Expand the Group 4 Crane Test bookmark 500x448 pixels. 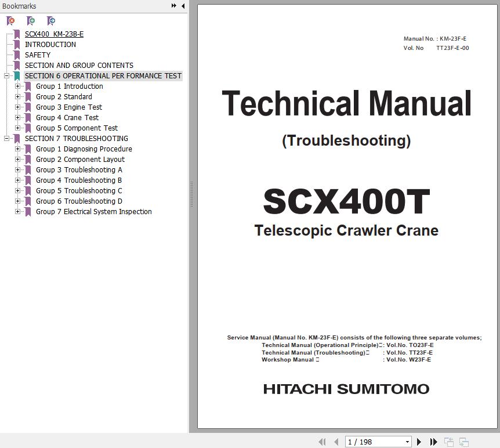[x=17, y=118]
